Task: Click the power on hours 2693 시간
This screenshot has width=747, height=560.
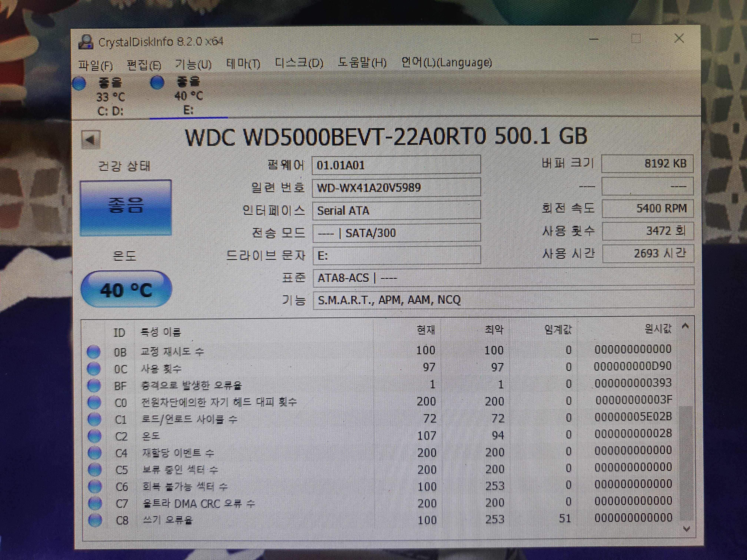Action: click(648, 253)
